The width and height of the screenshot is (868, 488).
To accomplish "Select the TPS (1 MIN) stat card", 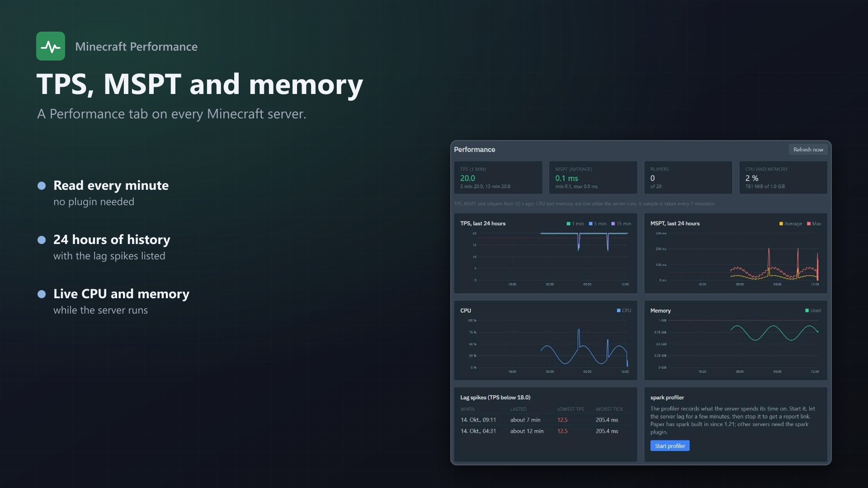I will (498, 178).
